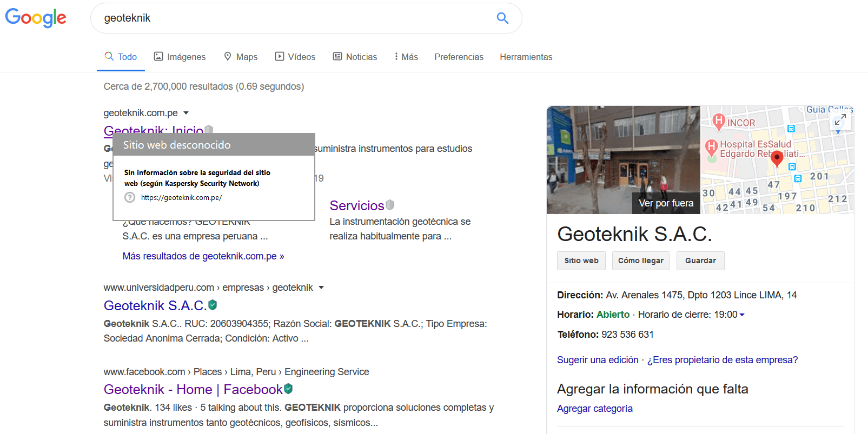The width and height of the screenshot is (868, 434).
Task: Click the question mark icon in Kaspersky popup
Action: coord(130,197)
